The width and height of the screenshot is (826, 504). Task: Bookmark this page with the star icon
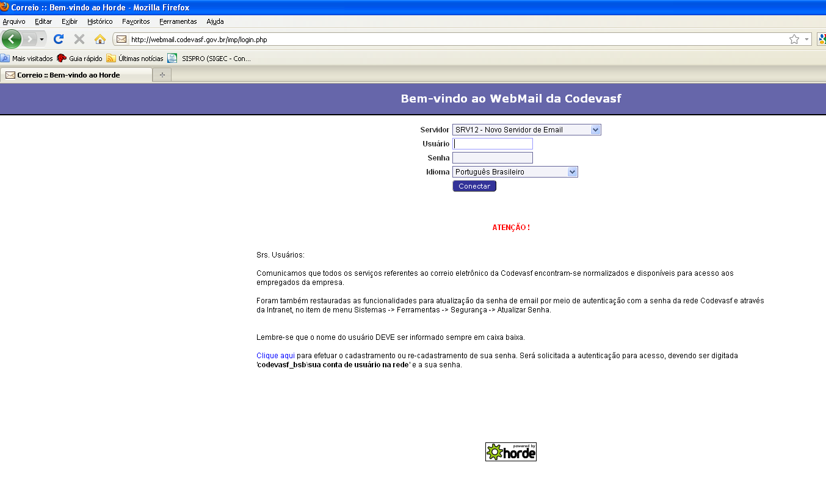[x=794, y=39]
